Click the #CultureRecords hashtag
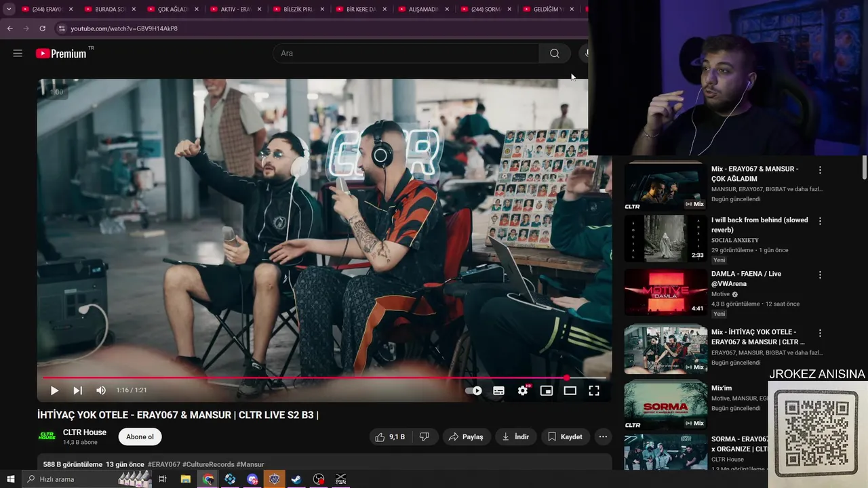Image resolution: width=868 pixels, height=488 pixels. (208, 465)
